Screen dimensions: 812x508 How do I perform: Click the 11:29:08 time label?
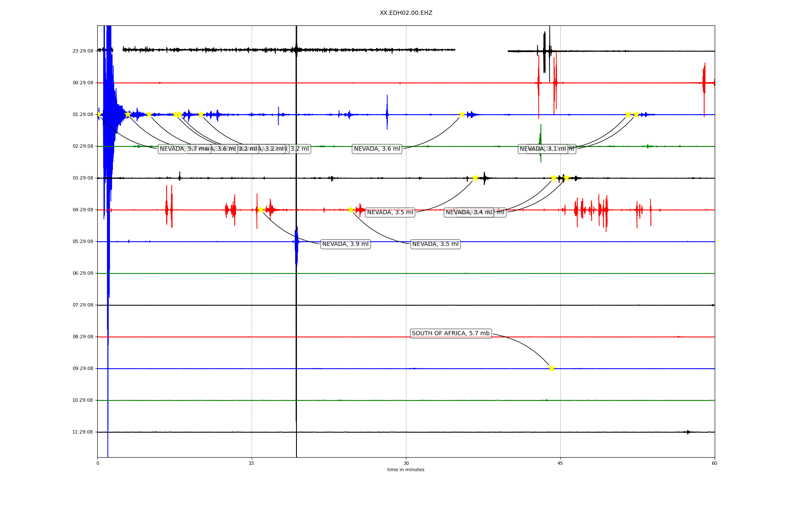pyautogui.click(x=83, y=432)
